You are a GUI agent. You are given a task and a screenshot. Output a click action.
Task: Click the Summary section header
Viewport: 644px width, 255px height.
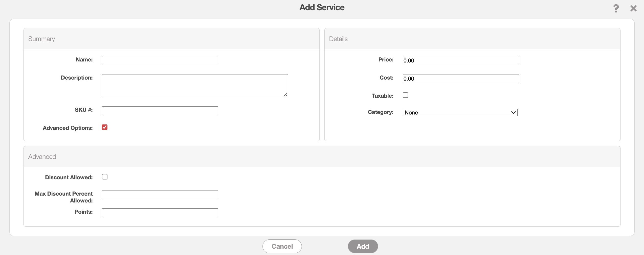point(42,39)
